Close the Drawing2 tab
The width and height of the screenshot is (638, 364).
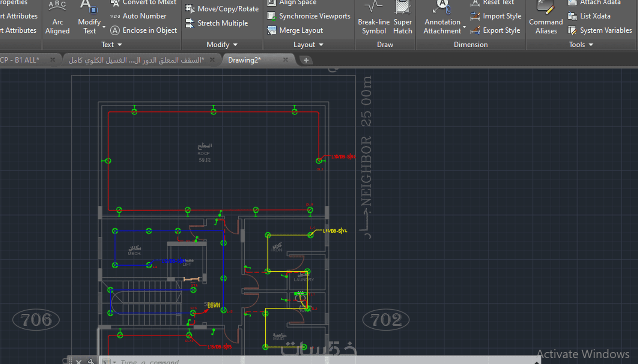click(286, 60)
